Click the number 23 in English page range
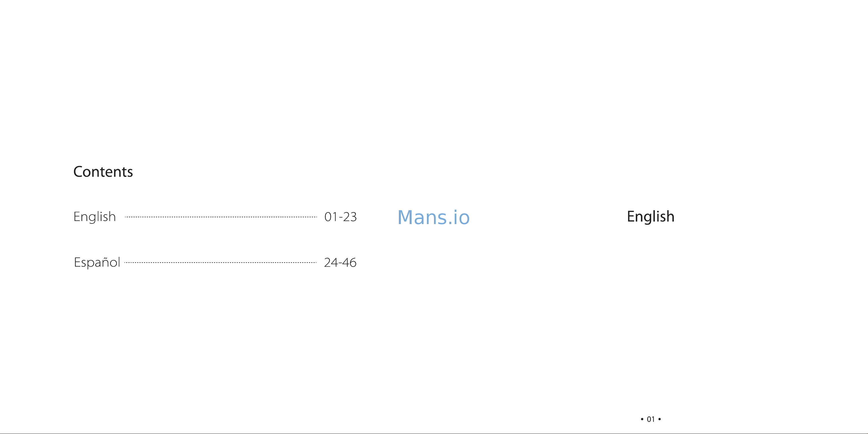The image size is (868, 434). point(350,217)
